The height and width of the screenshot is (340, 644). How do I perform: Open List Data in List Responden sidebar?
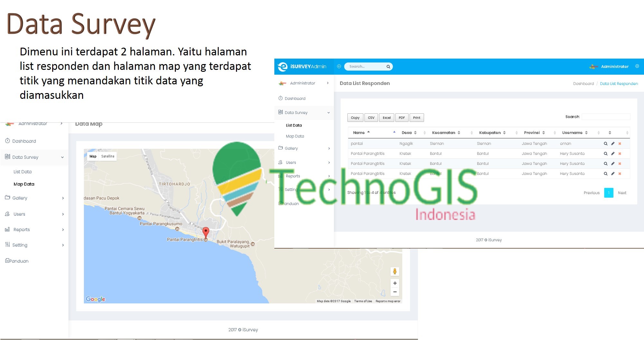point(294,125)
